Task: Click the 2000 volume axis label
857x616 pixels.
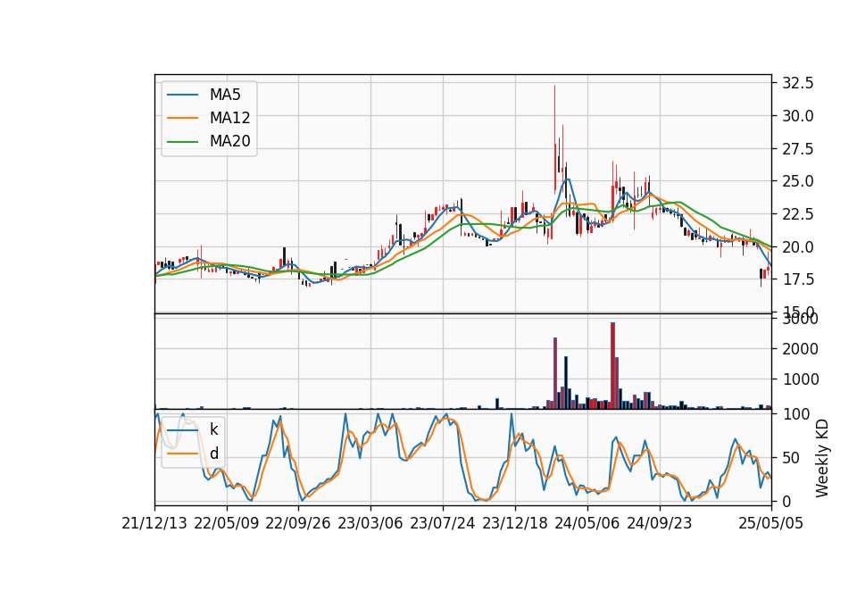Action: [x=800, y=349]
